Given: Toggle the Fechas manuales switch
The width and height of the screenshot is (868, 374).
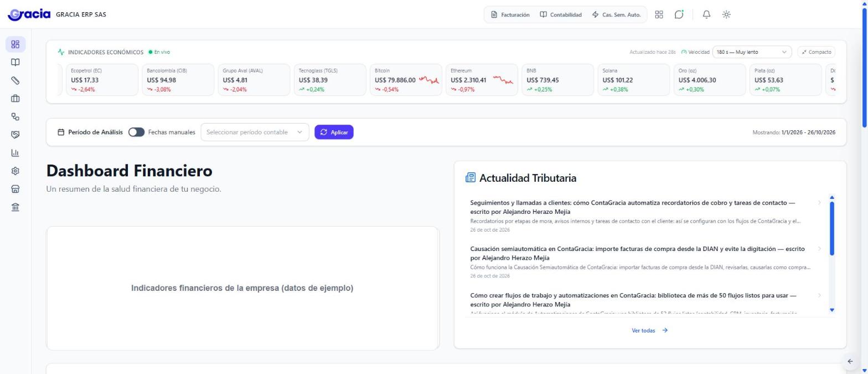Looking at the screenshot, I should pos(136,132).
